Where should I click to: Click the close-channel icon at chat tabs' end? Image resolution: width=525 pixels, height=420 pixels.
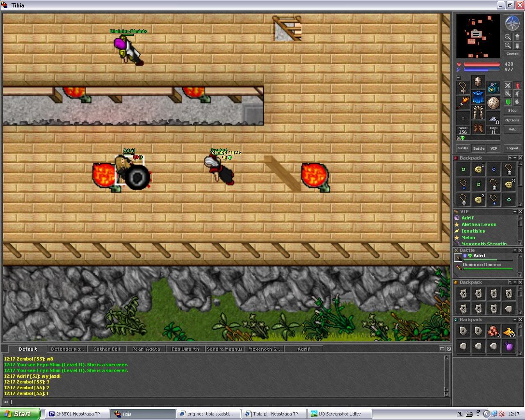(449, 349)
